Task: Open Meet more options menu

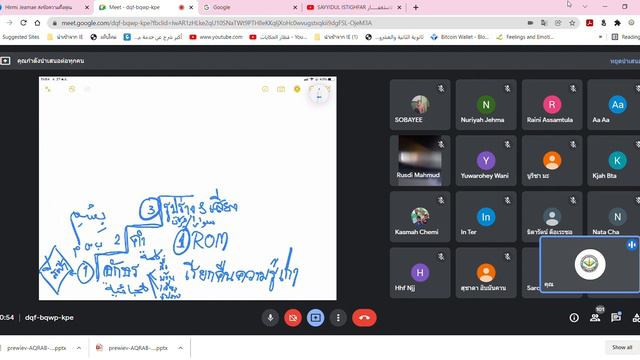Action: [x=338, y=318]
